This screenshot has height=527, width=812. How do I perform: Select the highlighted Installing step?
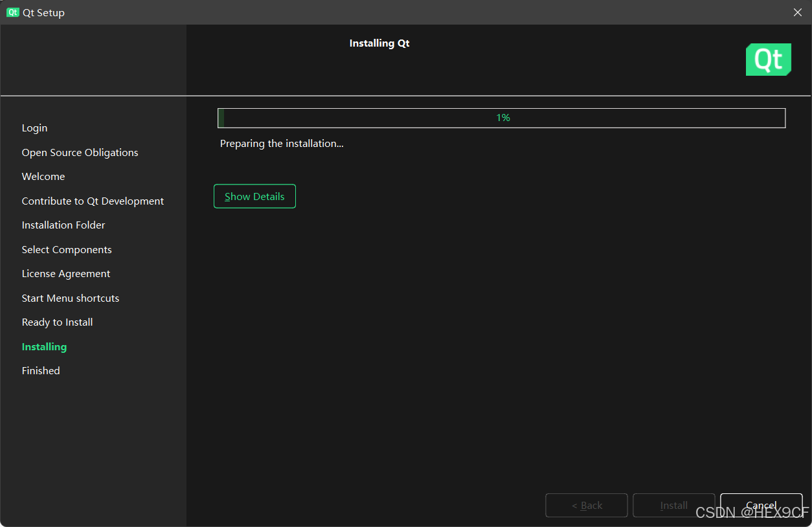point(44,347)
